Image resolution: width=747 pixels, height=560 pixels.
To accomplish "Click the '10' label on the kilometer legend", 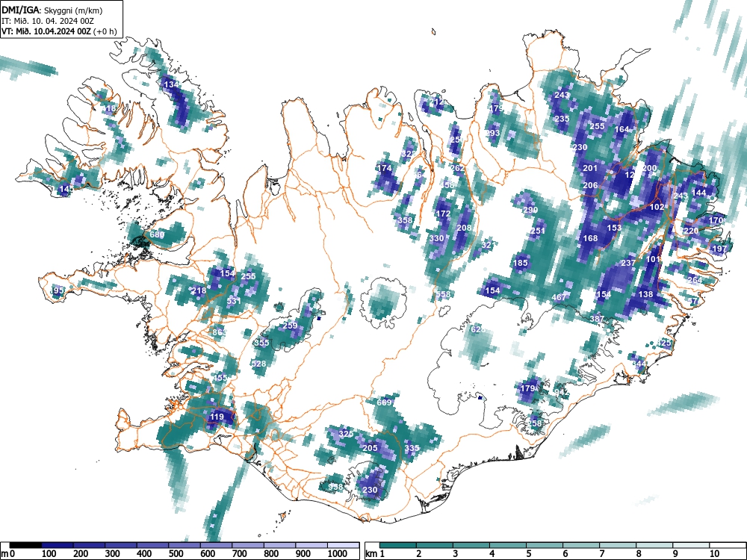I will [713, 553].
